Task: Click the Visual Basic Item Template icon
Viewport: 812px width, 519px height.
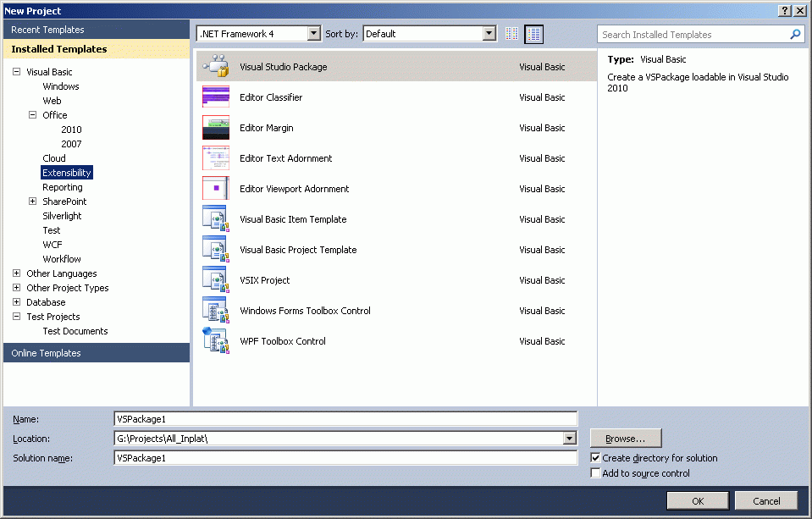Action: [x=216, y=218]
